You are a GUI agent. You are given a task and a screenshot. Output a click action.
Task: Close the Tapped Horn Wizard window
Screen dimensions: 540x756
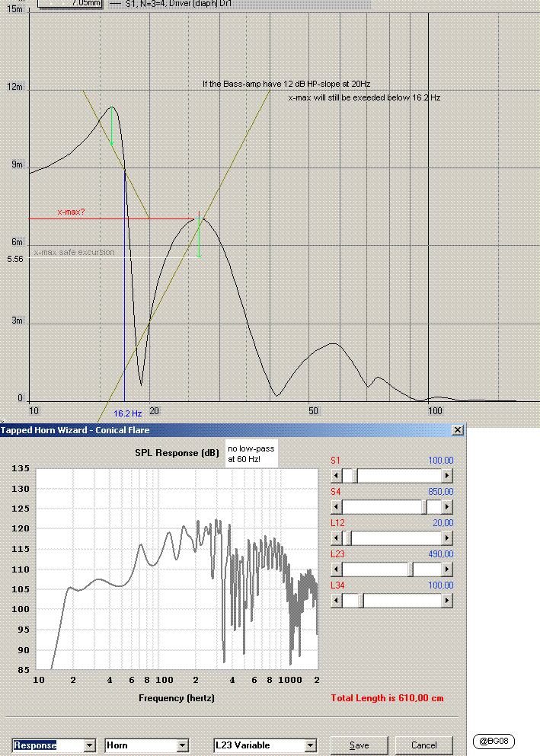pyautogui.click(x=458, y=429)
